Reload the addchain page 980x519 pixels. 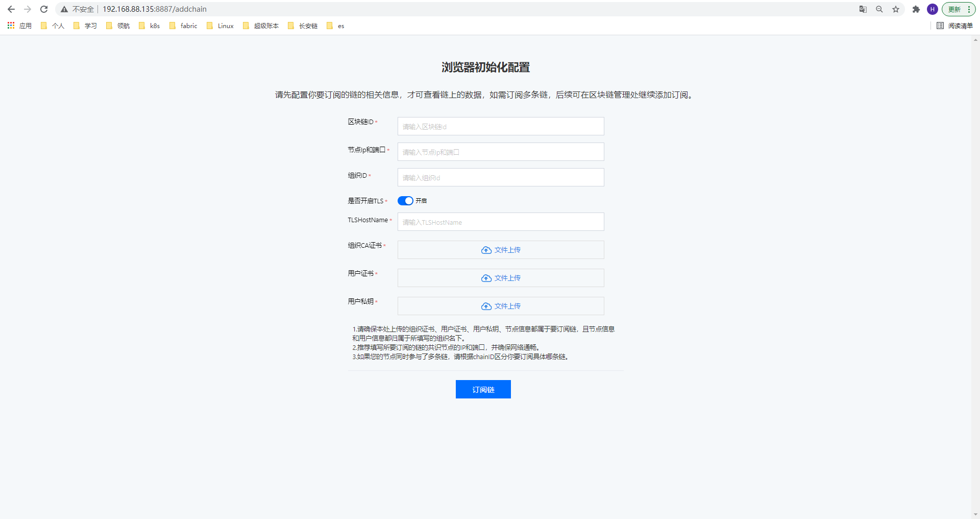(x=44, y=9)
